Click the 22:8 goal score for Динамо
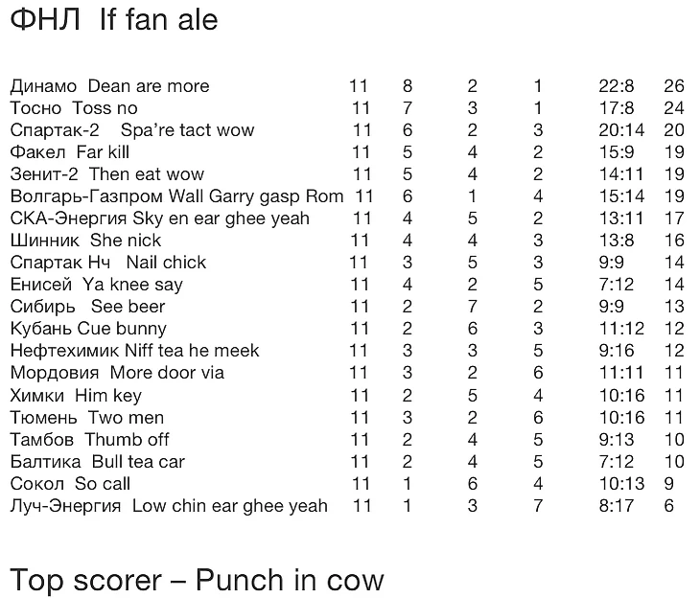 [616, 86]
